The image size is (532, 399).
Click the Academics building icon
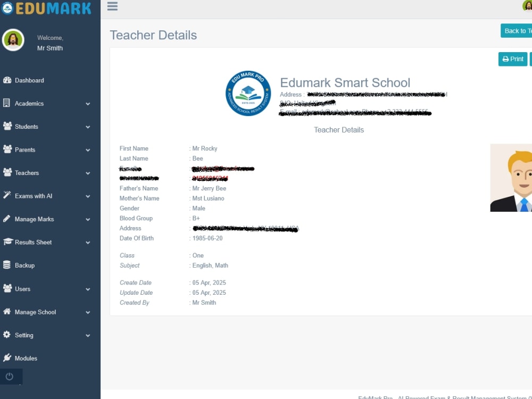[x=6, y=103]
